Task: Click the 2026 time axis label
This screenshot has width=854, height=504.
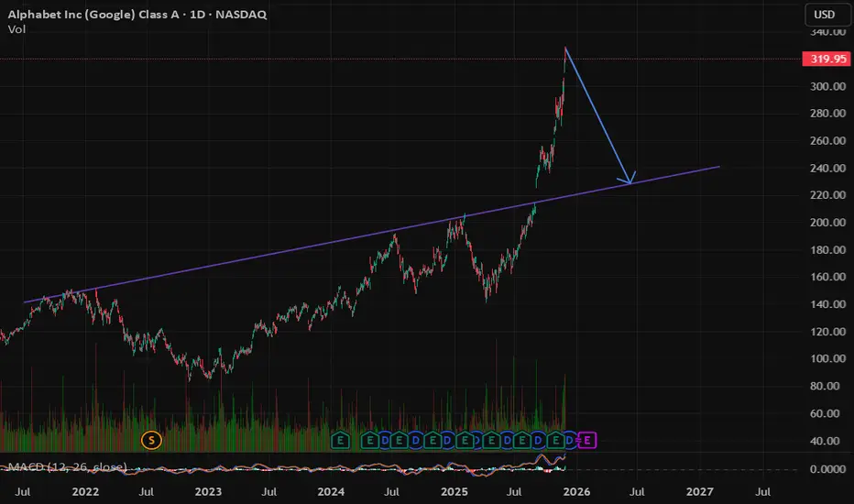Action: (576, 491)
